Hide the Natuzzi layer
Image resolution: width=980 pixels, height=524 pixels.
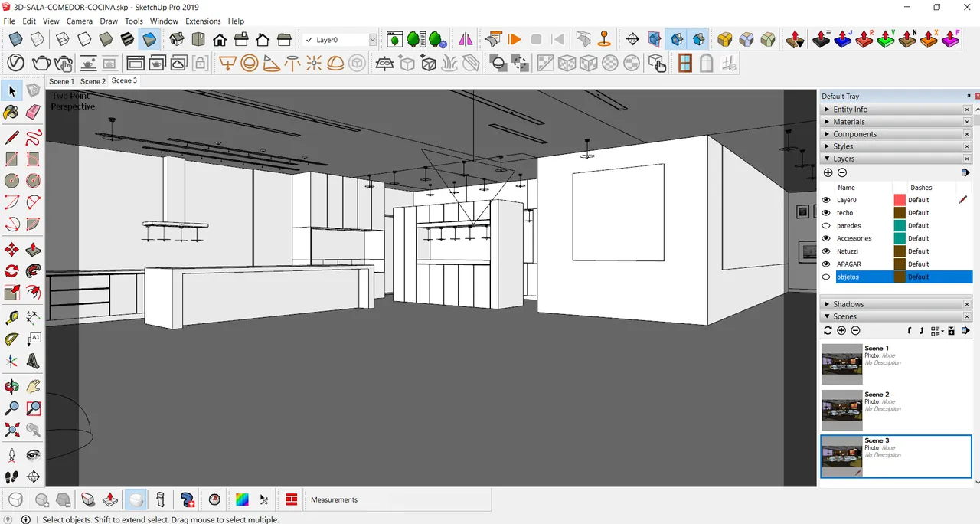pyautogui.click(x=826, y=251)
